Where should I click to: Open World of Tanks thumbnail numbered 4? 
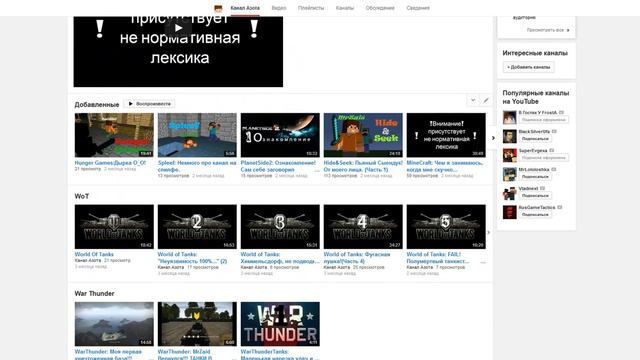363,227
